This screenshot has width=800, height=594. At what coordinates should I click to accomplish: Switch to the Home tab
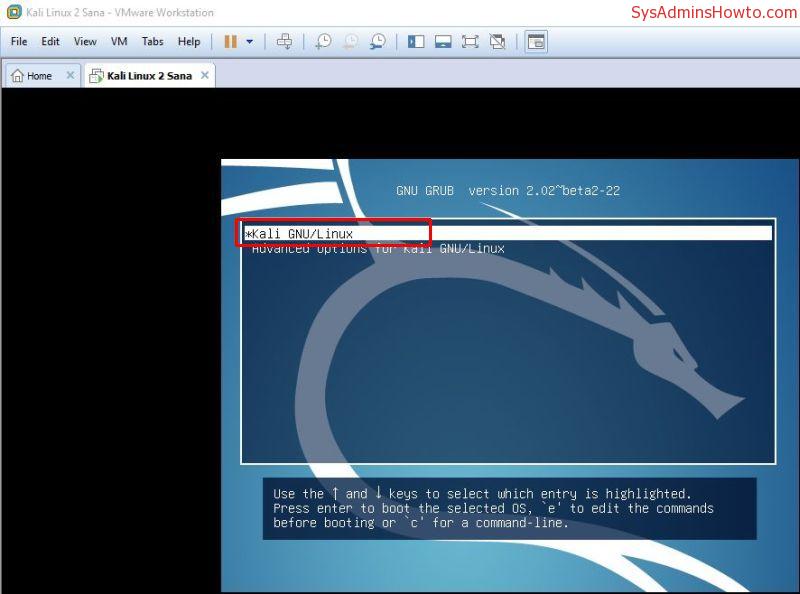tap(39, 76)
